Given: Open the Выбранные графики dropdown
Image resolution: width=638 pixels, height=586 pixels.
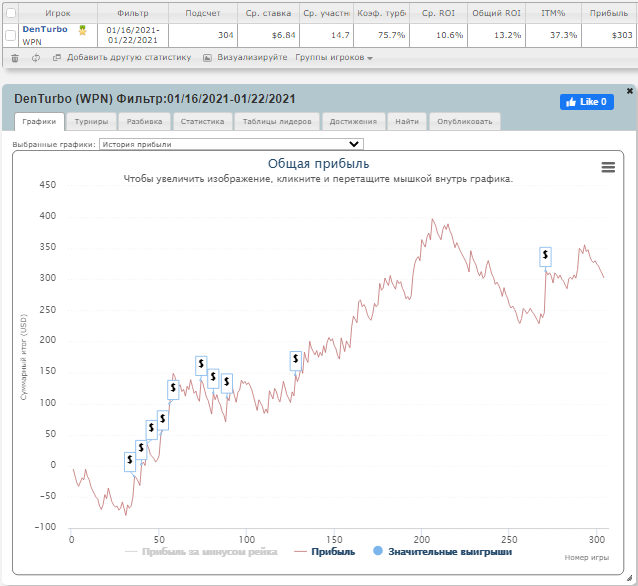Looking at the screenshot, I should click(231, 144).
